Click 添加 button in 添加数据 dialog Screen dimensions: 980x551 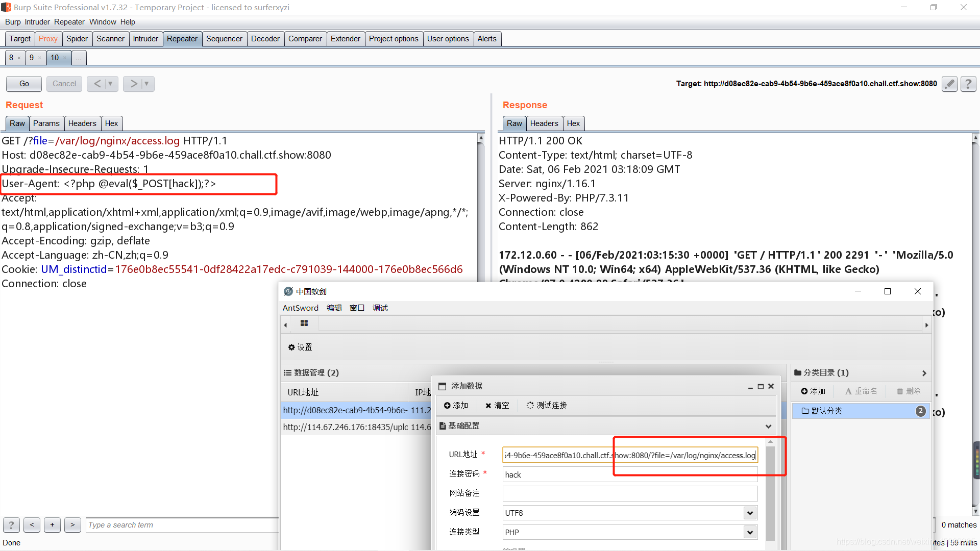tap(456, 406)
